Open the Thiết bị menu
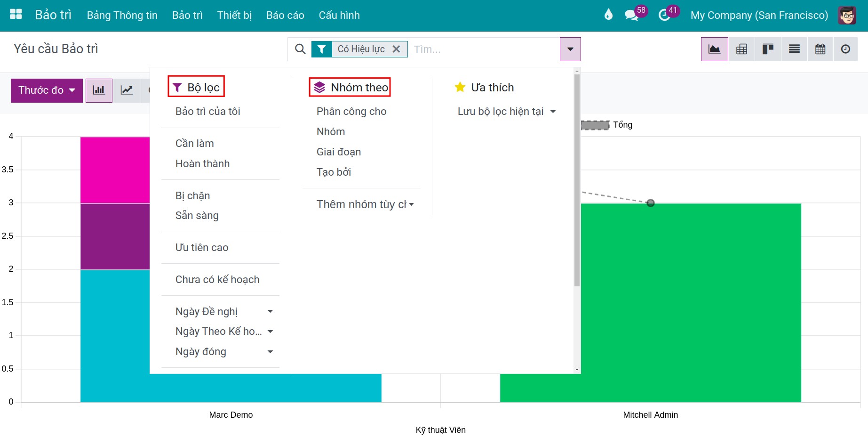This screenshot has width=868, height=438. 234,15
